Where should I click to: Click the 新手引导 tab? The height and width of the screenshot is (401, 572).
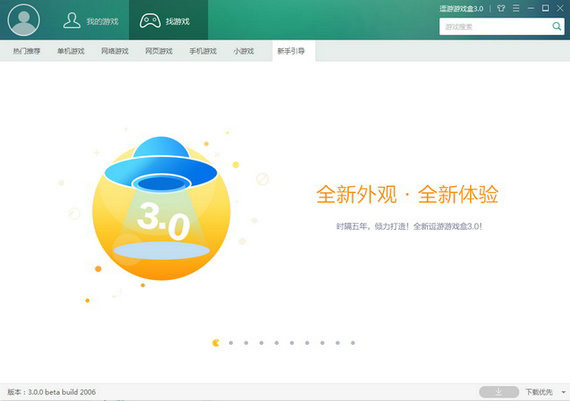pos(291,51)
